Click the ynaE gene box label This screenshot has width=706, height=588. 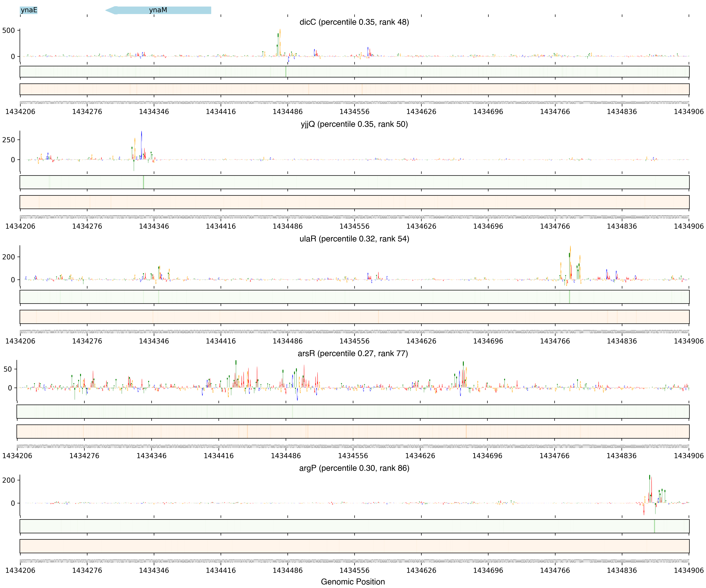point(29,10)
